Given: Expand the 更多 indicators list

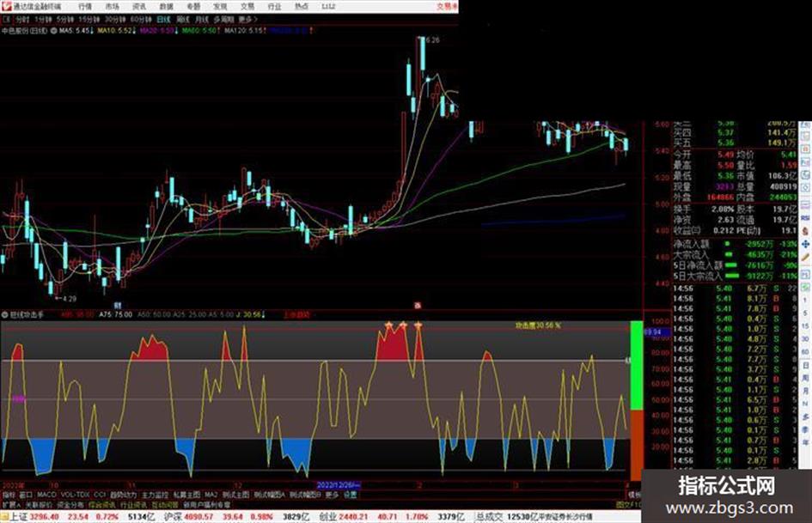Looking at the screenshot, I should [332, 495].
